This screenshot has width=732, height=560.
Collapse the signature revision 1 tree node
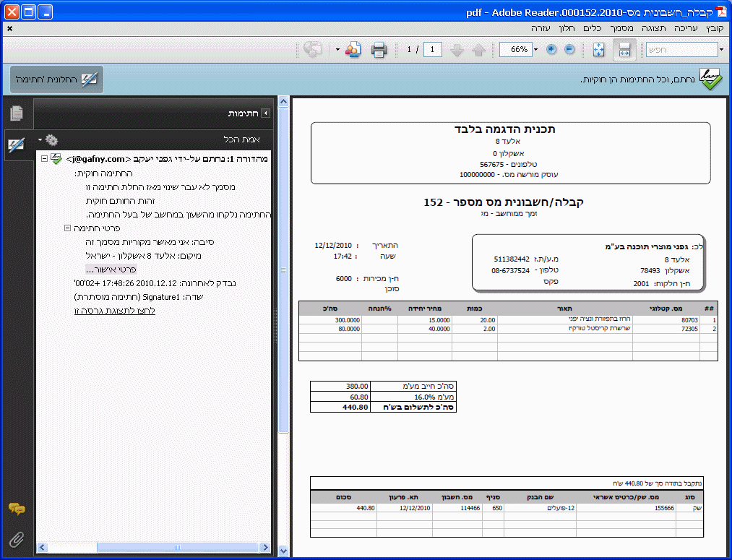pyautogui.click(x=45, y=158)
